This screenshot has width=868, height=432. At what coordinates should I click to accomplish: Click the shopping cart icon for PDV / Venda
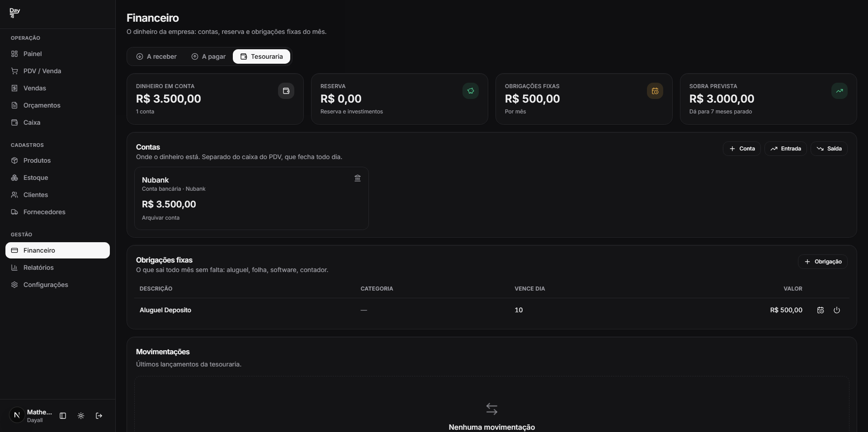tap(14, 71)
